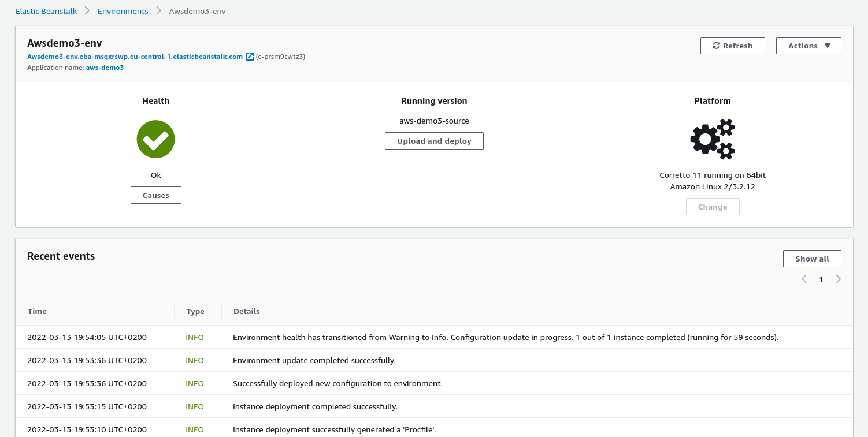Click the green health checkmark icon
This screenshot has width=868, height=437.
(x=155, y=139)
